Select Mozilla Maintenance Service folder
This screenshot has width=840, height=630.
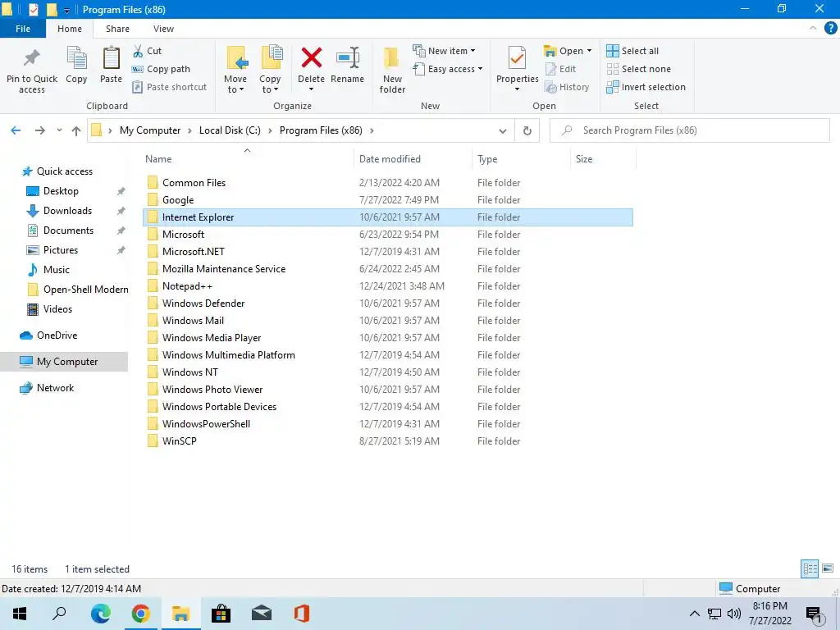[x=388, y=269]
